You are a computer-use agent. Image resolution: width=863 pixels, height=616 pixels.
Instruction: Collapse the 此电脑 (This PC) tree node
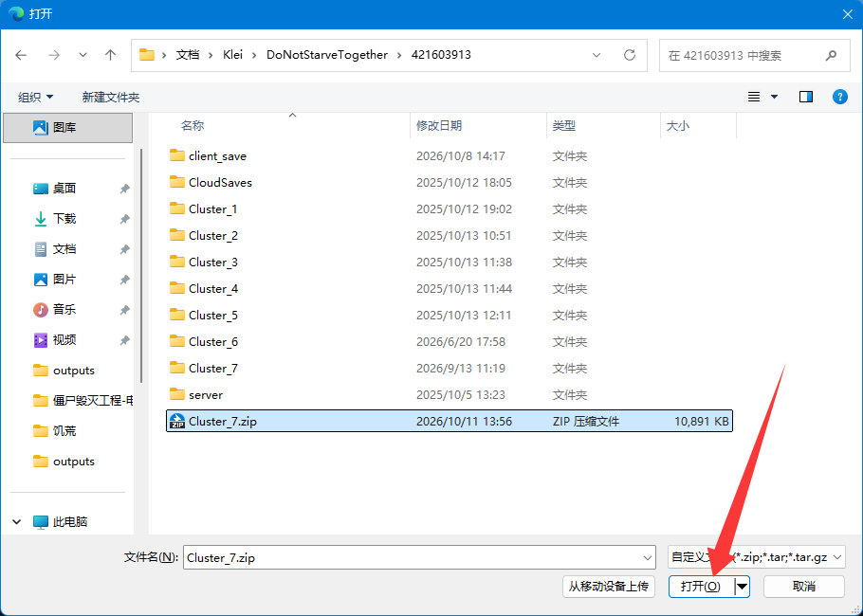click(17, 522)
